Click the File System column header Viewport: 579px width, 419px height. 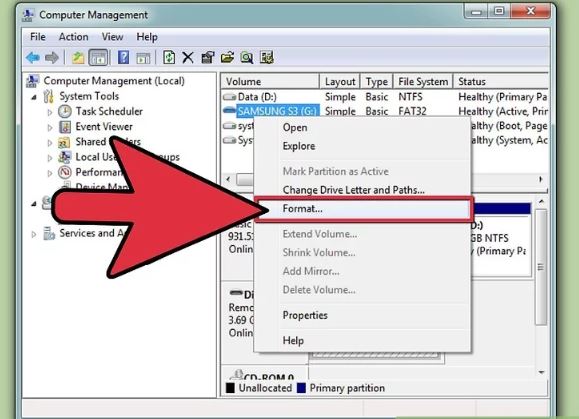[x=423, y=81]
